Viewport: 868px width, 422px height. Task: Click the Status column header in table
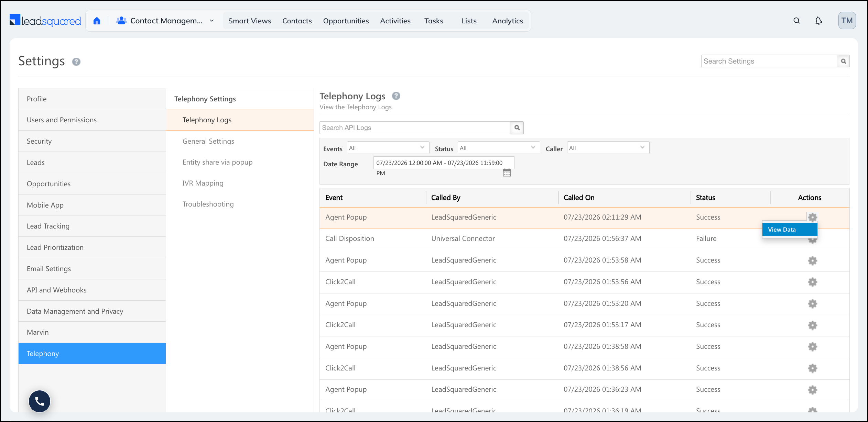point(705,198)
